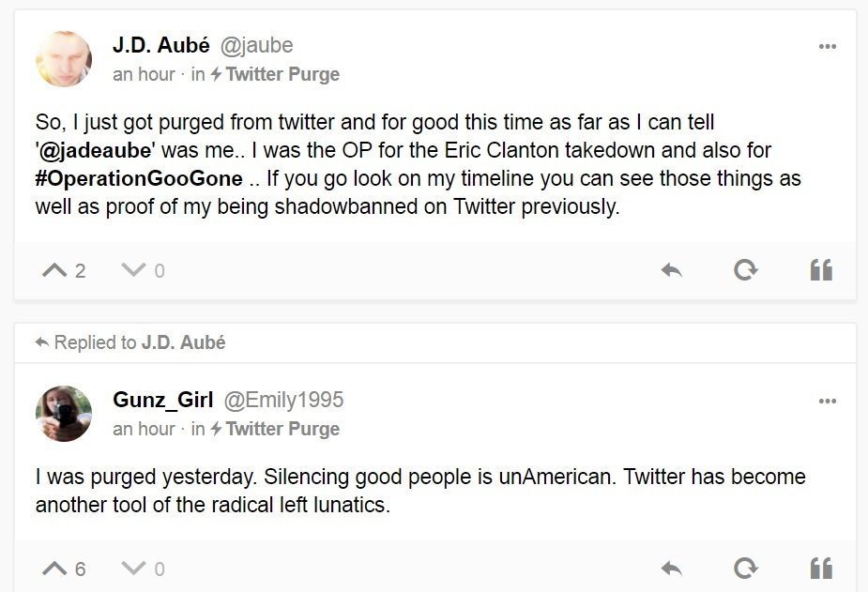Screen dimensions: 868x592
Task: Repost J.D. Aubé's post
Action: [745, 270]
